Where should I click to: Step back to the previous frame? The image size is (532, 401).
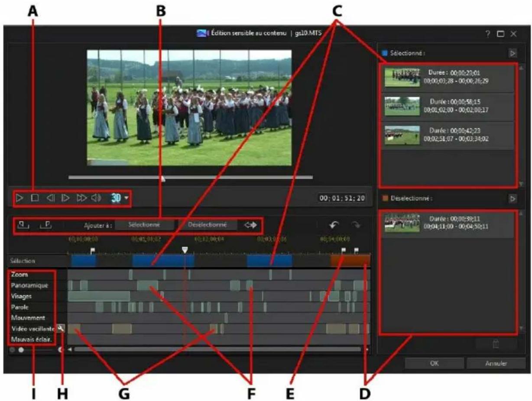point(50,198)
